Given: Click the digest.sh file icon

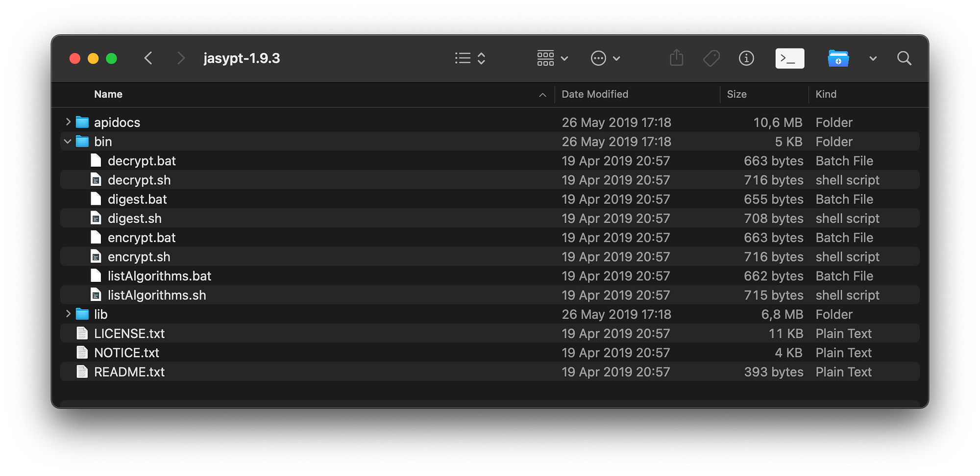Looking at the screenshot, I should (x=96, y=218).
